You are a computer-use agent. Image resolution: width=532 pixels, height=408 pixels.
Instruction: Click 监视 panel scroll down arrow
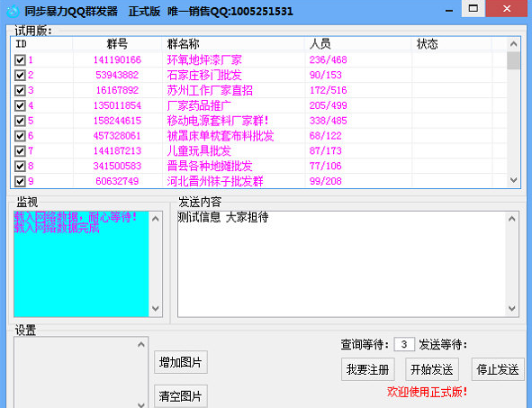[156, 309]
